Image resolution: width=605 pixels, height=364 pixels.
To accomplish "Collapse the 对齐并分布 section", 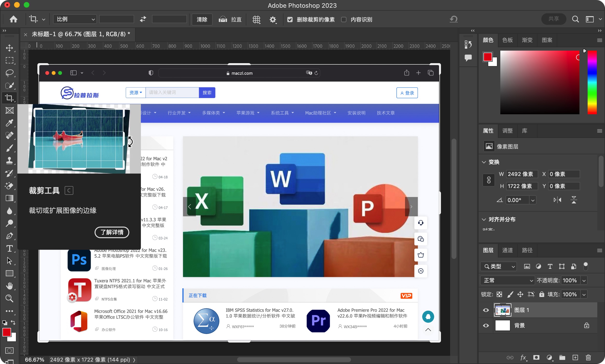I will 484,220.
